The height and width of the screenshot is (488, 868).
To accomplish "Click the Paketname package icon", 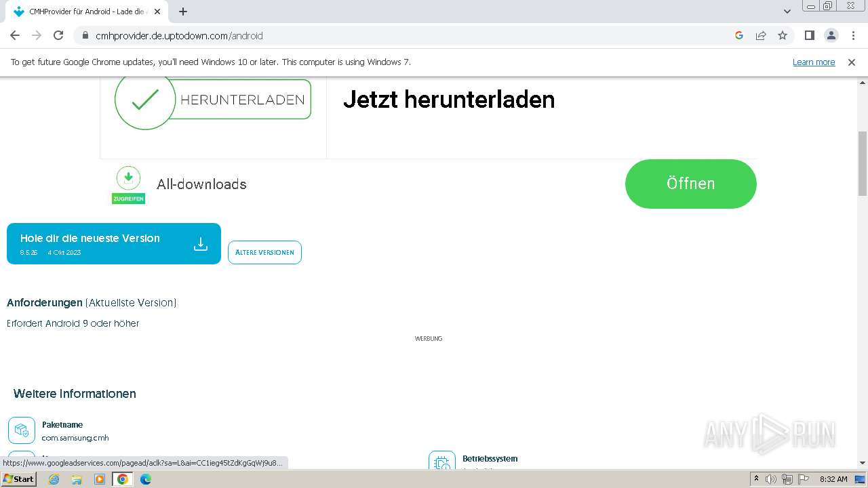I will click(x=22, y=430).
